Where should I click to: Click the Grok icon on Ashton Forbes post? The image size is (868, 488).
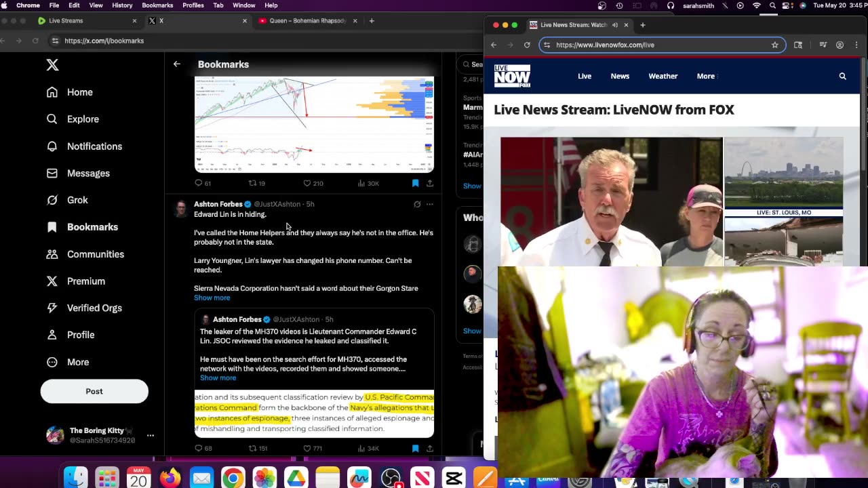coord(417,204)
